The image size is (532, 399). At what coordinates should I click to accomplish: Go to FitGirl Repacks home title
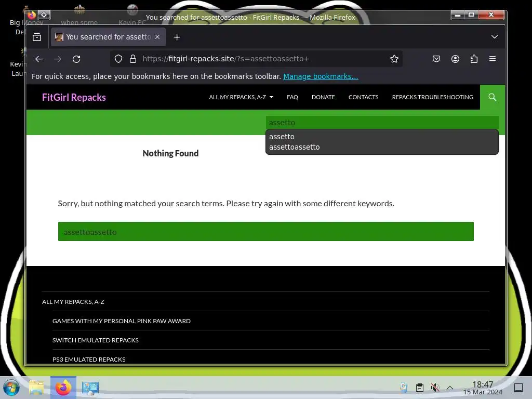pyautogui.click(x=74, y=97)
